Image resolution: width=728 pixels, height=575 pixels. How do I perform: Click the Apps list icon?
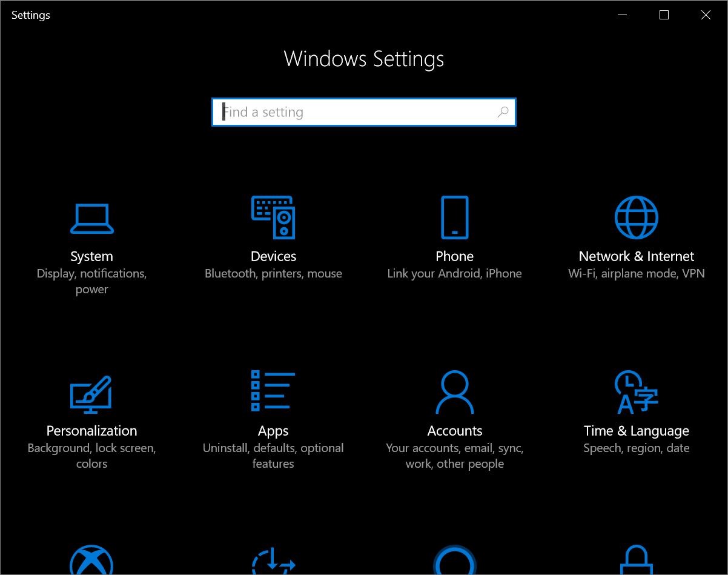[x=273, y=391]
